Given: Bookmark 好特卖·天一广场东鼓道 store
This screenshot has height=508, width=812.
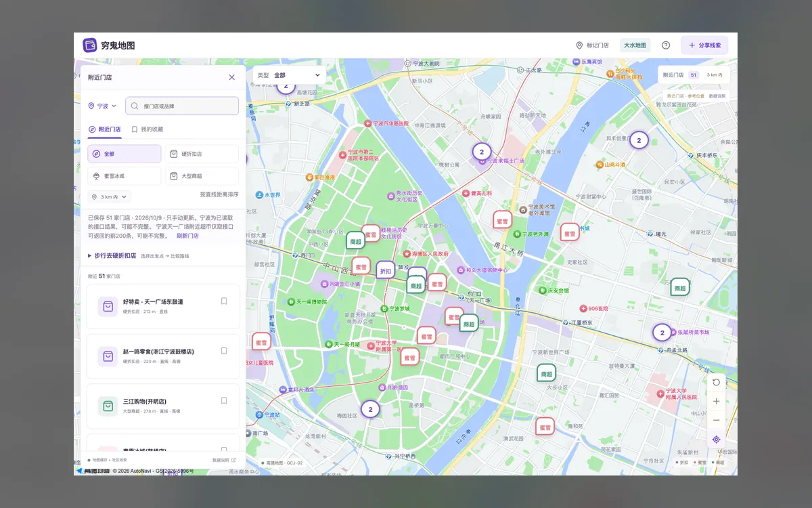Looking at the screenshot, I should [224, 301].
